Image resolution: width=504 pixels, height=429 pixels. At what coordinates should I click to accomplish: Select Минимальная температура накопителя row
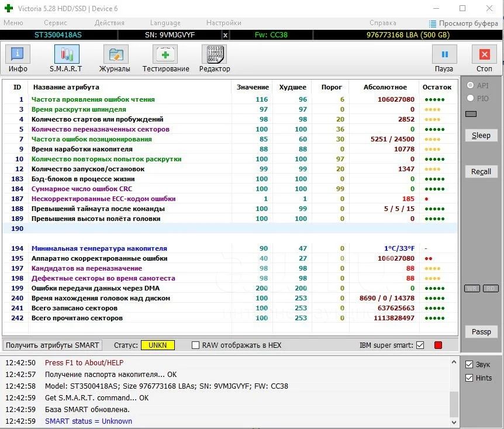[x=230, y=248]
